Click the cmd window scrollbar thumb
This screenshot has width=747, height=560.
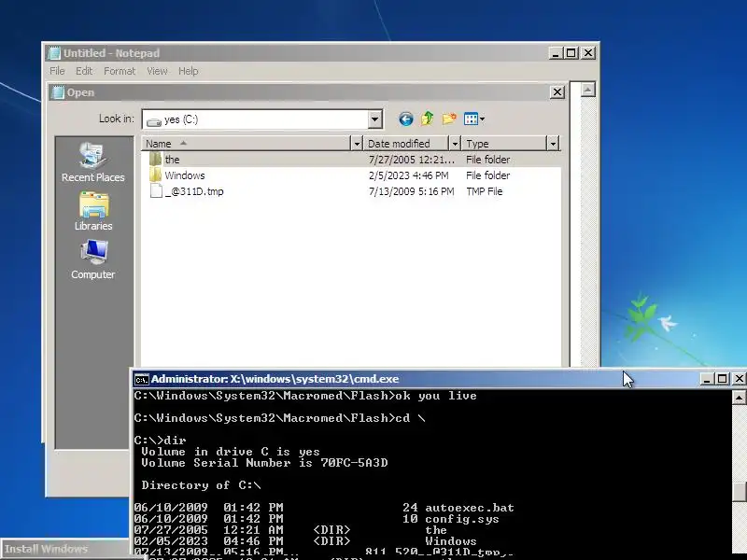[739, 492]
